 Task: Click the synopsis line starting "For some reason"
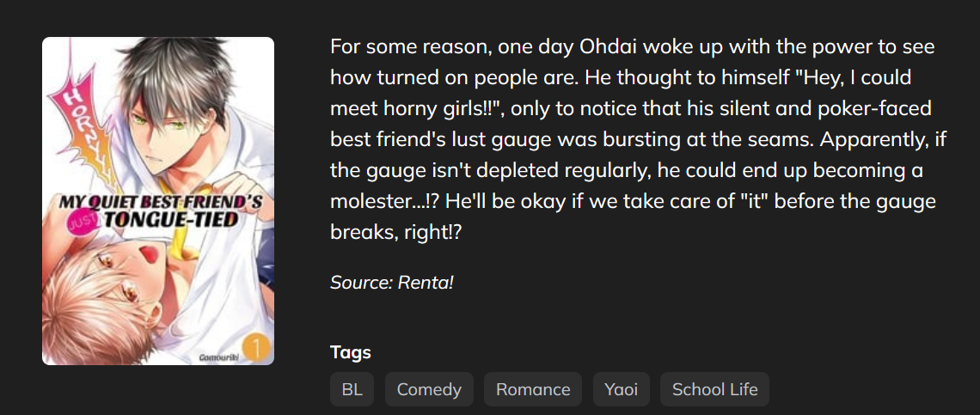click(x=632, y=46)
